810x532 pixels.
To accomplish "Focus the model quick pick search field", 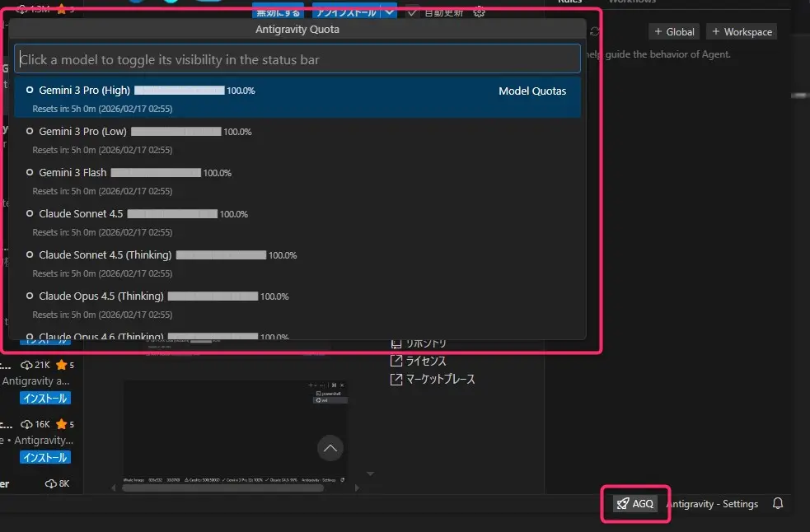I will coord(297,58).
